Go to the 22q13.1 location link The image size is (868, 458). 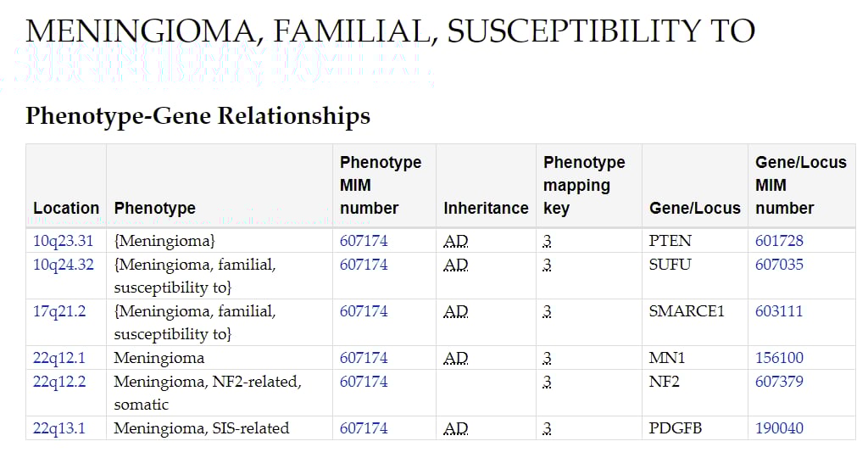tap(59, 428)
